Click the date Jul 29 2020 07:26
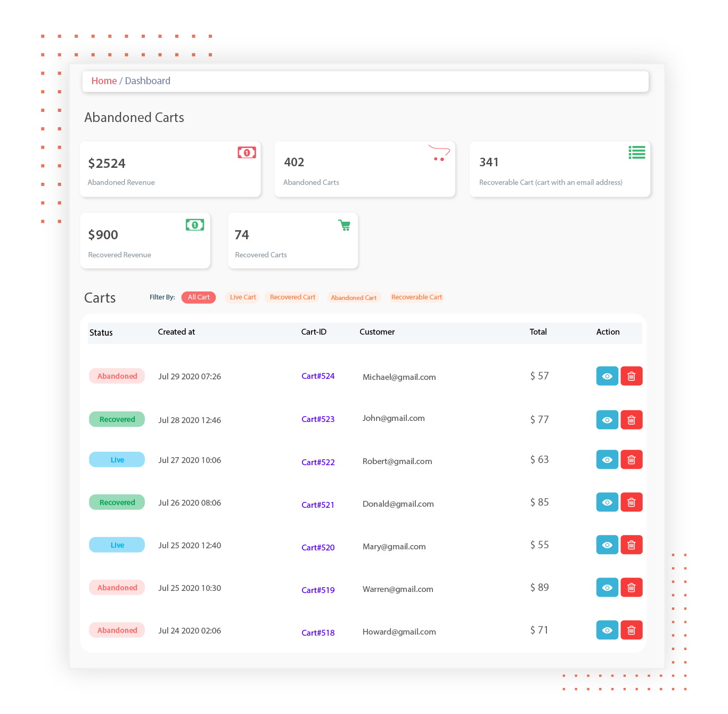The height and width of the screenshot is (714, 728). (190, 377)
